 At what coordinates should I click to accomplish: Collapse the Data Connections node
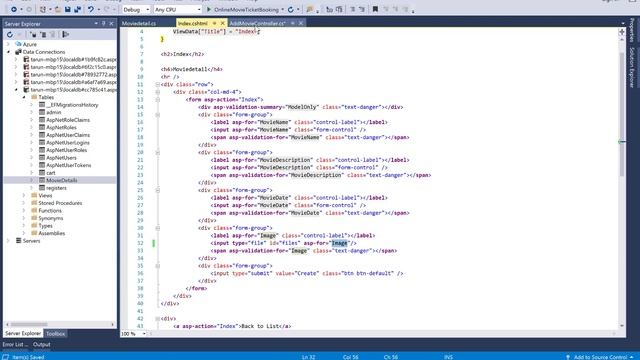pyautogui.click(x=8, y=52)
